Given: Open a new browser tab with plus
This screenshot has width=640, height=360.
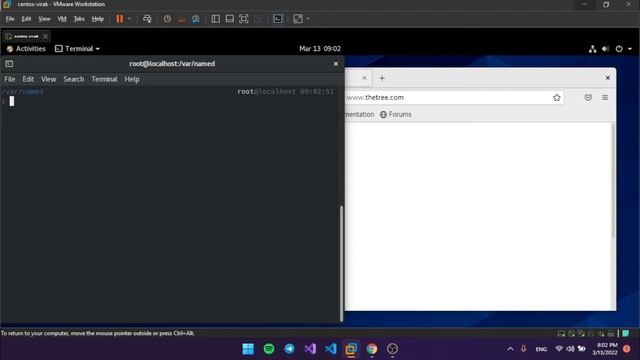Looking at the screenshot, I should tap(382, 78).
